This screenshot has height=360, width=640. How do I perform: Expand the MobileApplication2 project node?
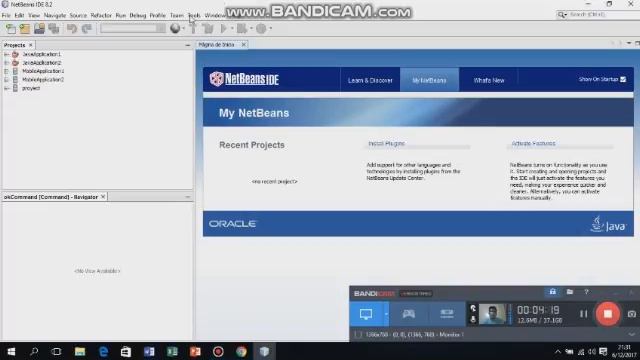pyautogui.click(x=6, y=80)
